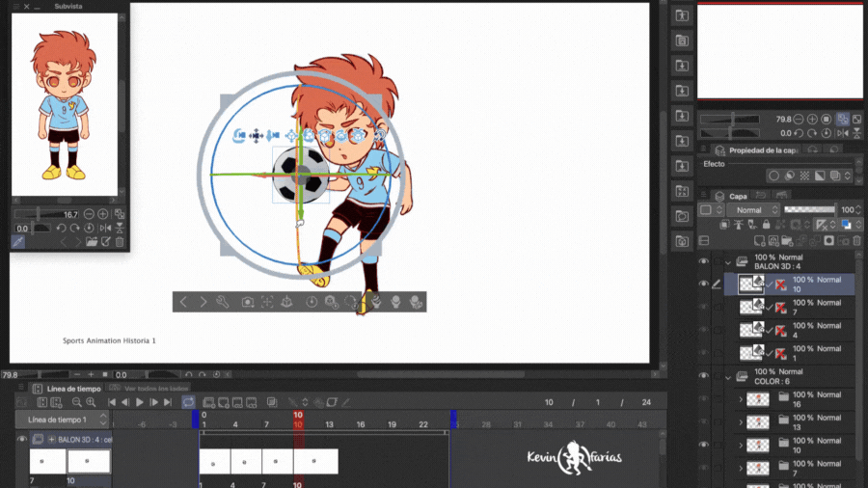This screenshot has width=868, height=488.
Task: Zoom out in the Navigator panel
Action: tap(799, 119)
